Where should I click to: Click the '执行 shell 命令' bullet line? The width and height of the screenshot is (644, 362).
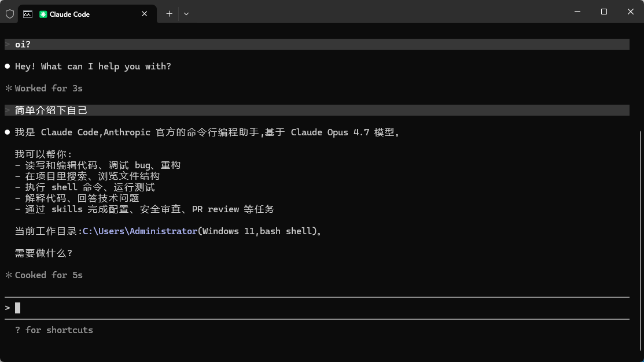[85, 187]
